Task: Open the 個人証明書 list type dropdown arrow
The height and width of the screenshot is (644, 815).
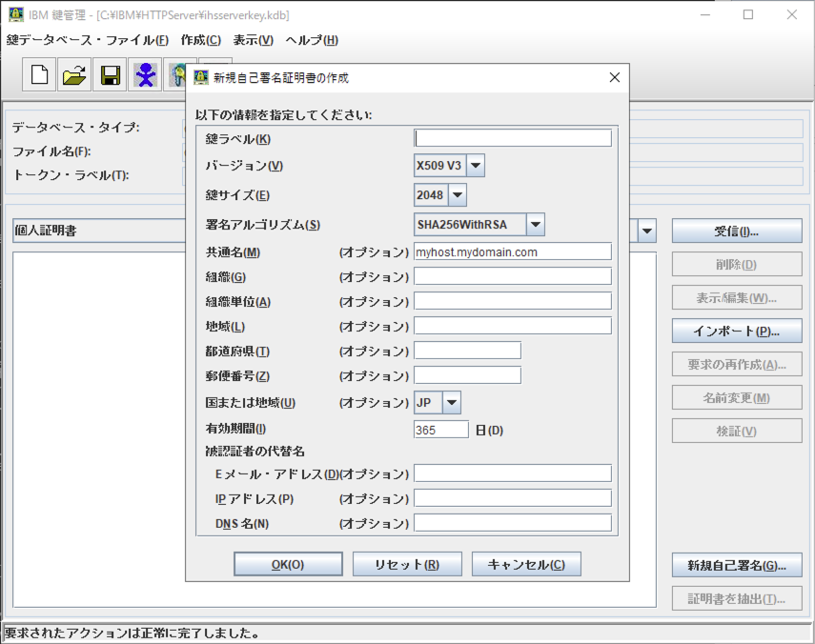Action: (647, 231)
